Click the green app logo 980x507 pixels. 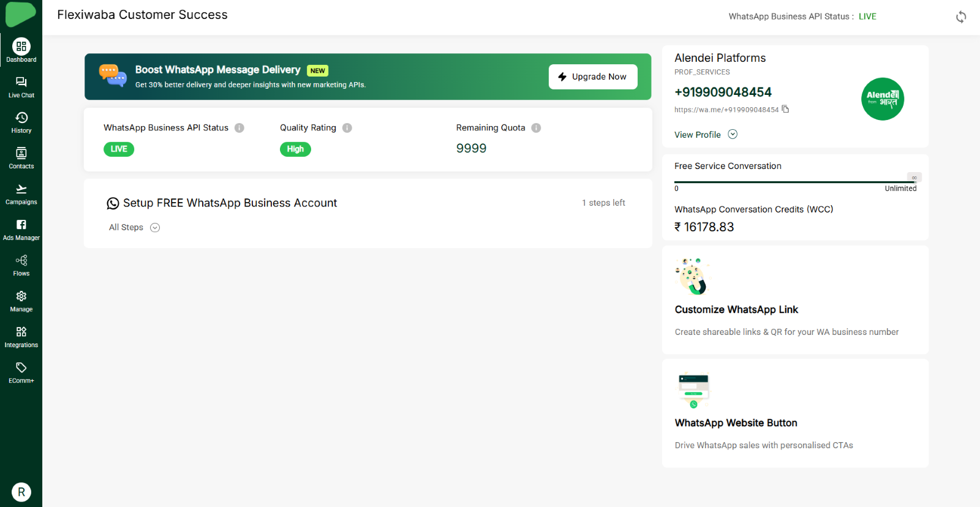[21, 14]
